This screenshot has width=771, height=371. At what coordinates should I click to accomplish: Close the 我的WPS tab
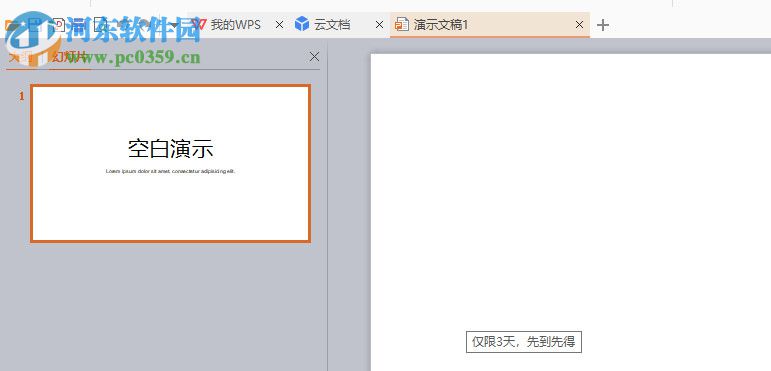(279, 25)
